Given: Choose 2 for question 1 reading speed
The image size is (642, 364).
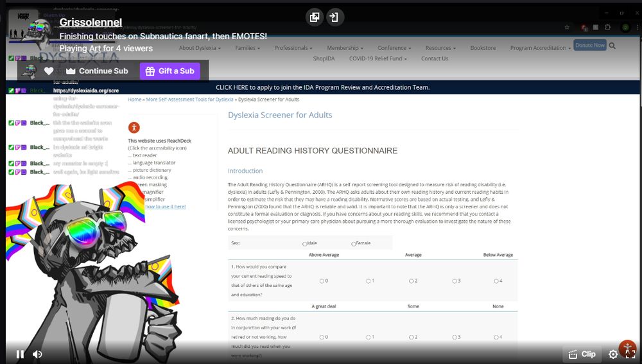Looking at the screenshot, I should tap(411, 281).
